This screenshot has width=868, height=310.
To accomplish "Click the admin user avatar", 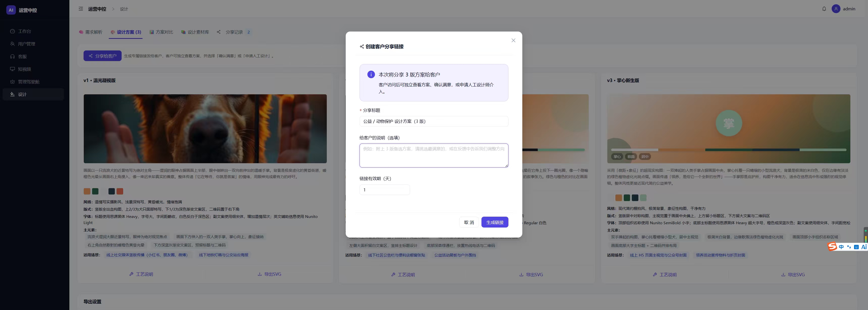I will pos(836,9).
